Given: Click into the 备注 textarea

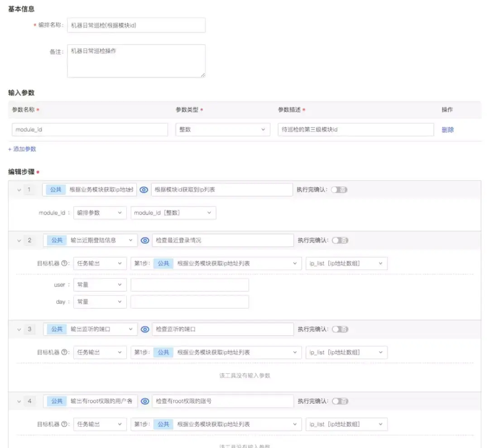Looking at the screenshot, I should pyautogui.click(x=136, y=61).
